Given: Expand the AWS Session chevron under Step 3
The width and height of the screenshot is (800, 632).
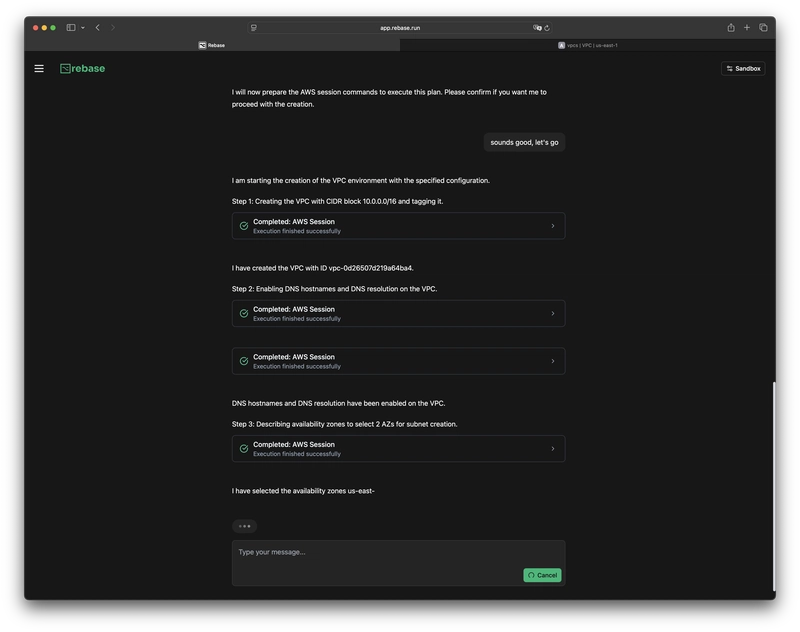Looking at the screenshot, I should pyautogui.click(x=553, y=449).
